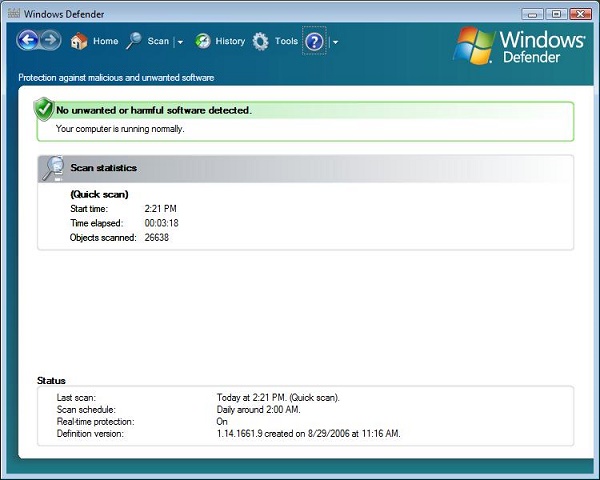600x480 pixels.
Task: Start a scan using the magnifier icon
Action: [x=133, y=42]
